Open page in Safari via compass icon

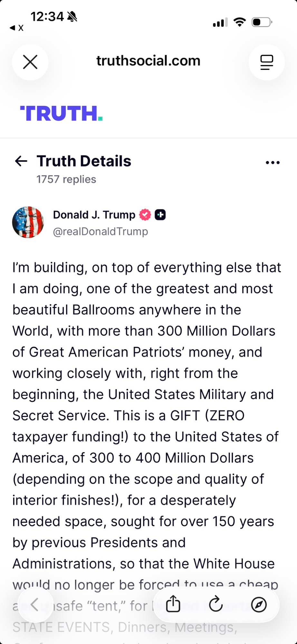click(x=259, y=604)
